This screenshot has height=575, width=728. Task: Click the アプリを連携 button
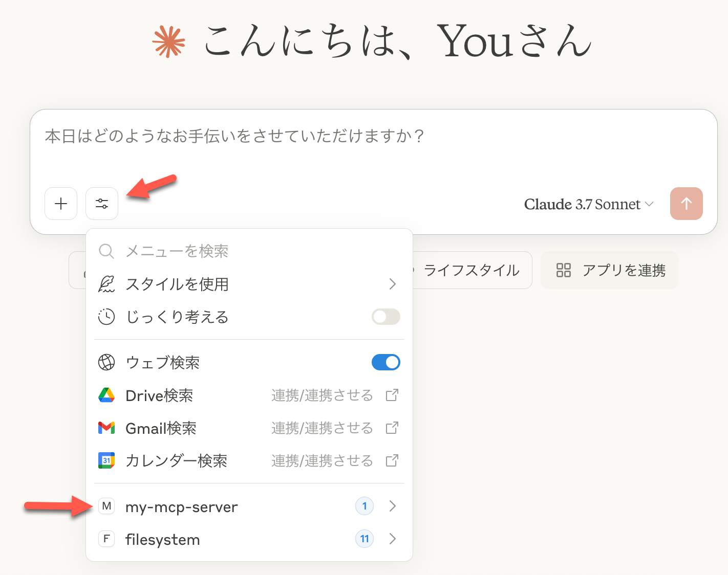tap(609, 270)
